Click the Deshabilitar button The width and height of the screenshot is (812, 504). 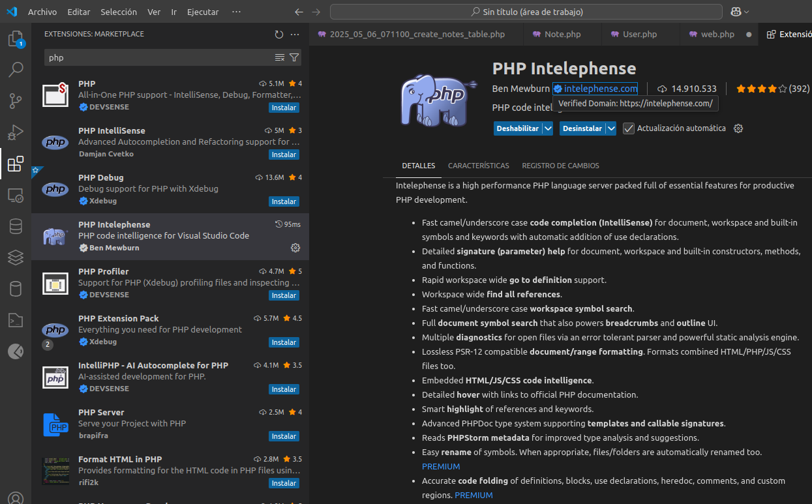518,128
